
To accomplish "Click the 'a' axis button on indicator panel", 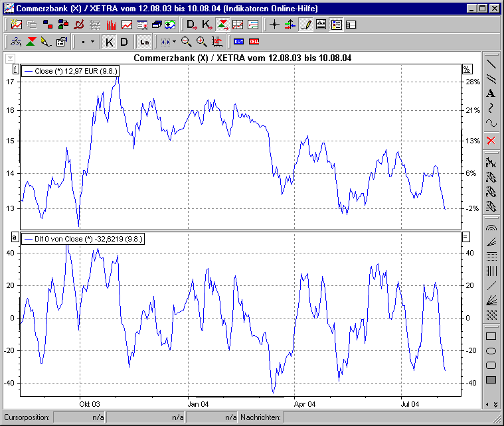I will pos(15,237).
